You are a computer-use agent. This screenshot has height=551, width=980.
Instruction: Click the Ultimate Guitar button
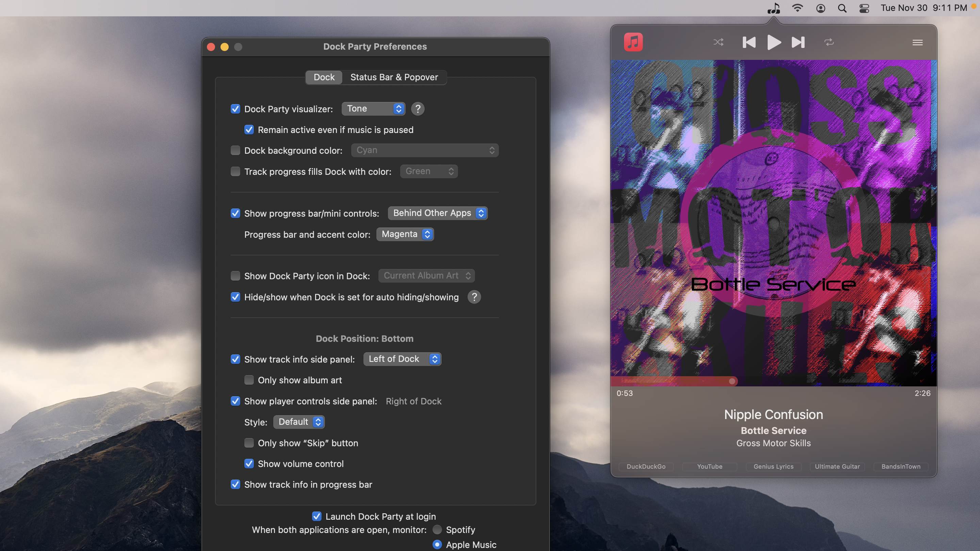coord(837,467)
